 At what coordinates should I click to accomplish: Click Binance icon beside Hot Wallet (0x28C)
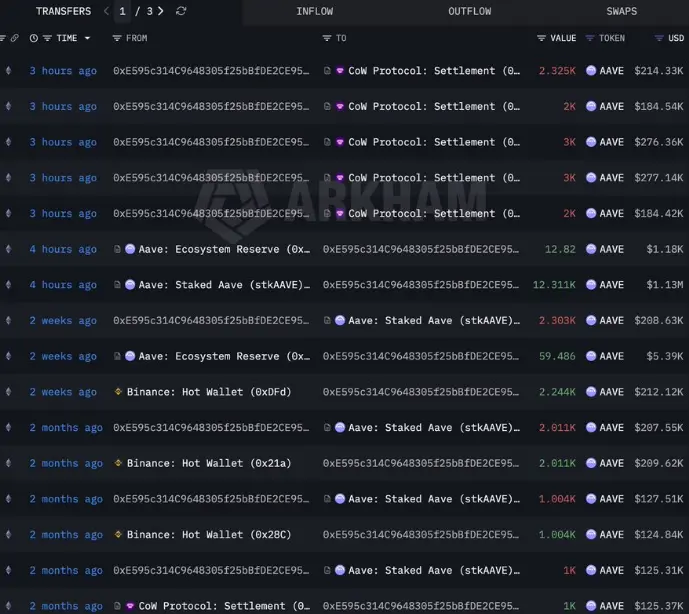click(118, 534)
